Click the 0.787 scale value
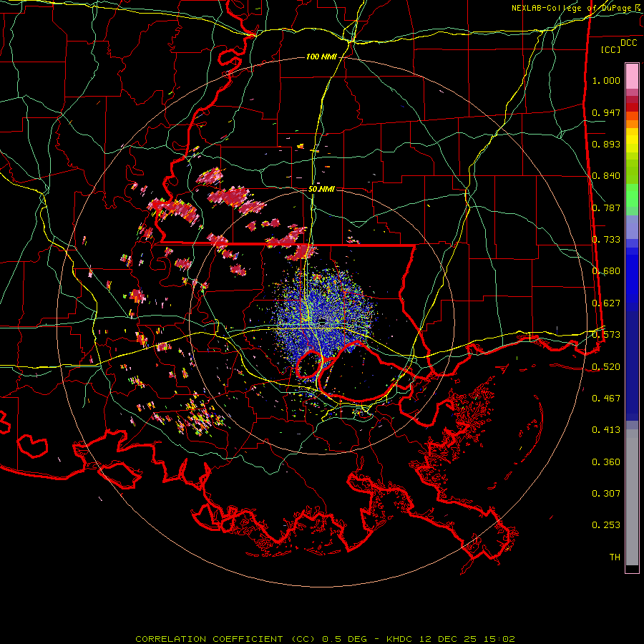The width and height of the screenshot is (644, 644). [x=606, y=208]
